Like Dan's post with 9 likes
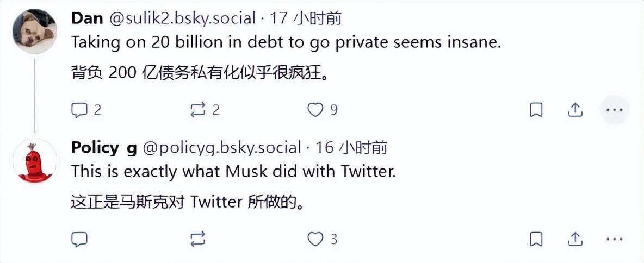The height and width of the screenshot is (263, 644). click(315, 110)
